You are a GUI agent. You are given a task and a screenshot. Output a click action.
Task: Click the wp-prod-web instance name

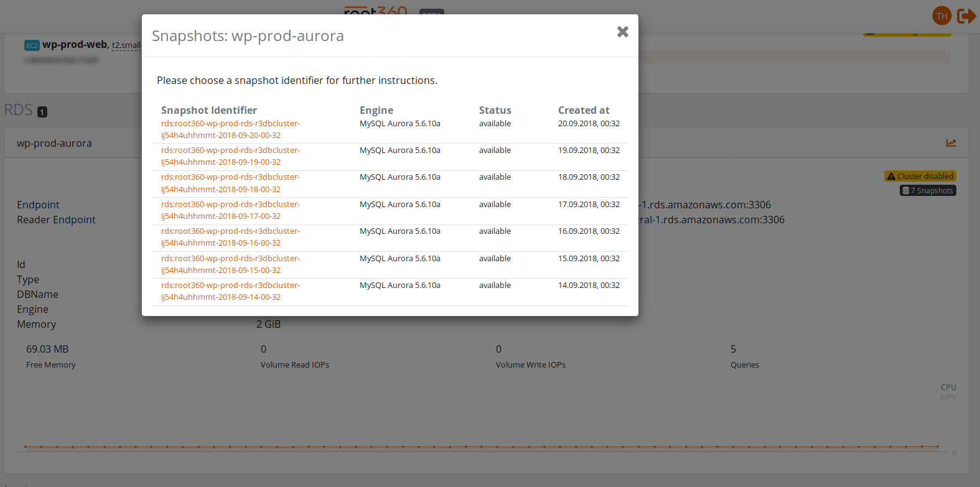[x=75, y=45]
